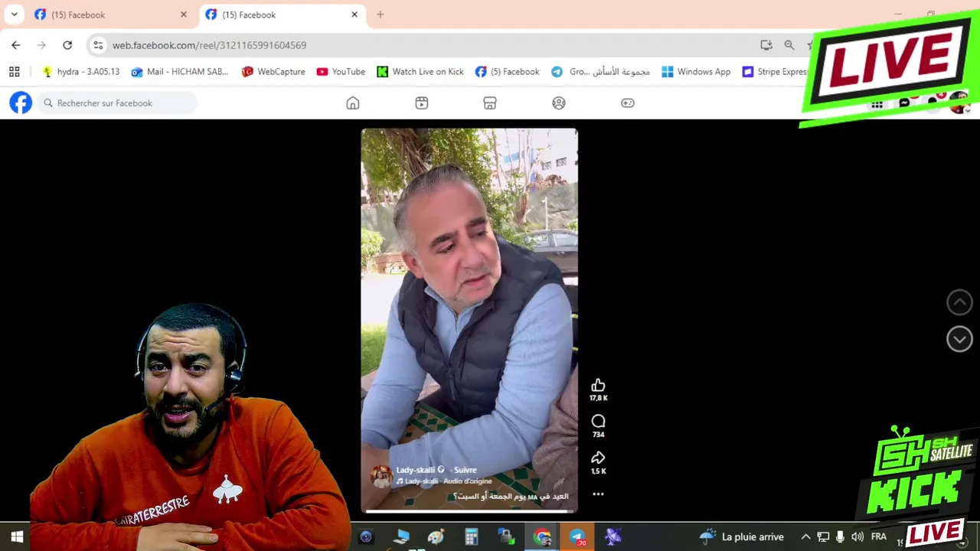Open the reel's three-dot more options
Image resolution: width=980 pixels, height=551 pixels.
[x=598, y=494]
